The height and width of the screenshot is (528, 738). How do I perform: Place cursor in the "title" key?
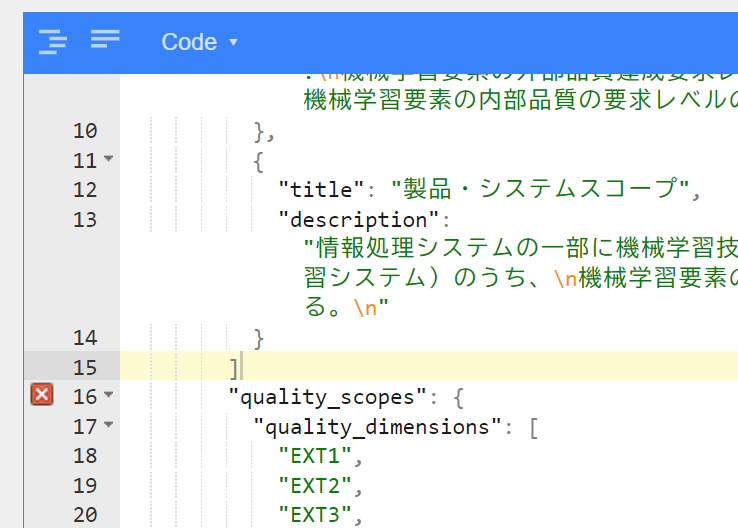pos(321,190)
